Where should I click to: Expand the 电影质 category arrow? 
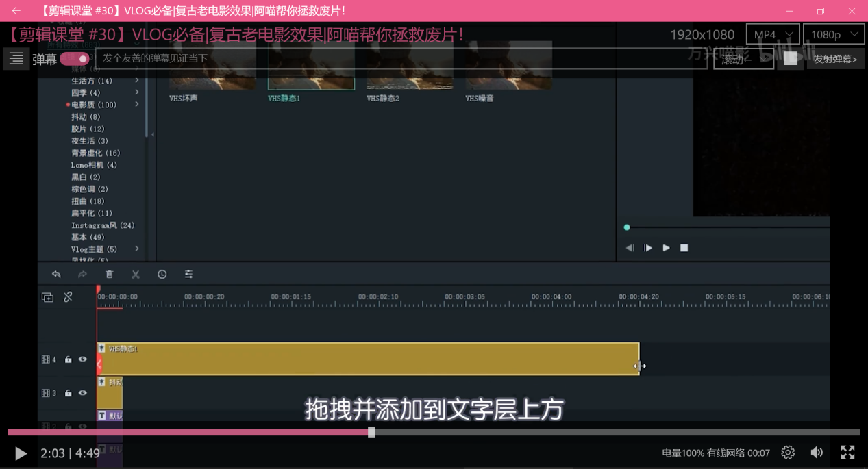click(x=137, y=105)
